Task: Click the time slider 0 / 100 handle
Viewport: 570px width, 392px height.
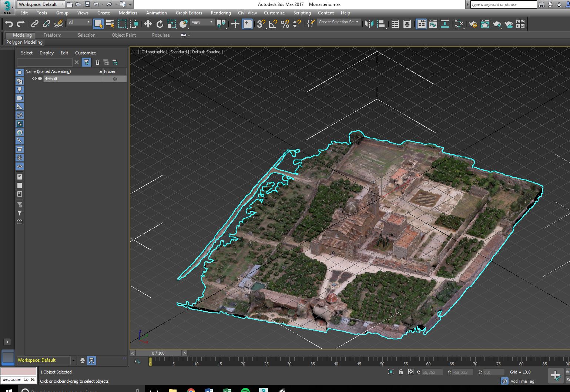Action: [x=158, y=353]
